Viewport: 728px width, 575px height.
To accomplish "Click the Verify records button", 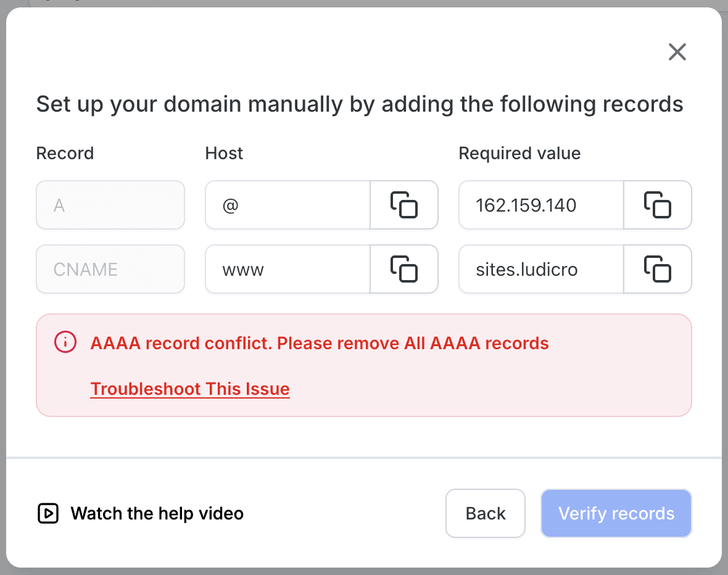I will point(616,513).
